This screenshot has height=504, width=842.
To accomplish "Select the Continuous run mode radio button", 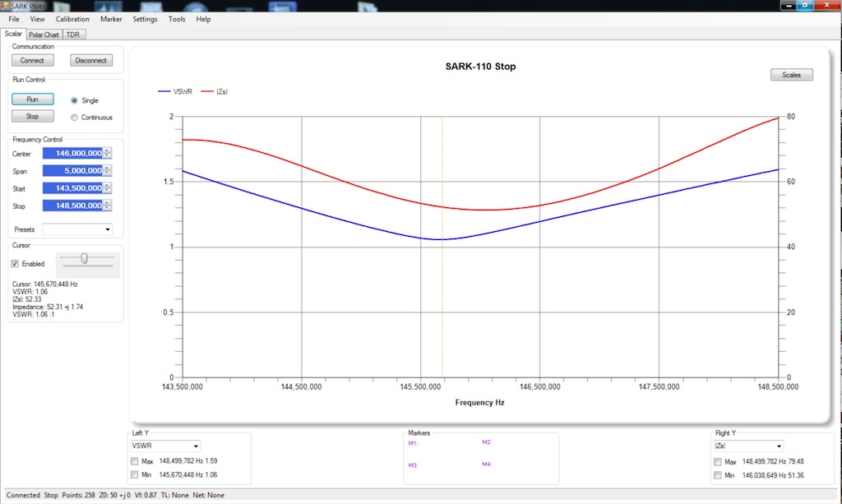I will [74, 118].
